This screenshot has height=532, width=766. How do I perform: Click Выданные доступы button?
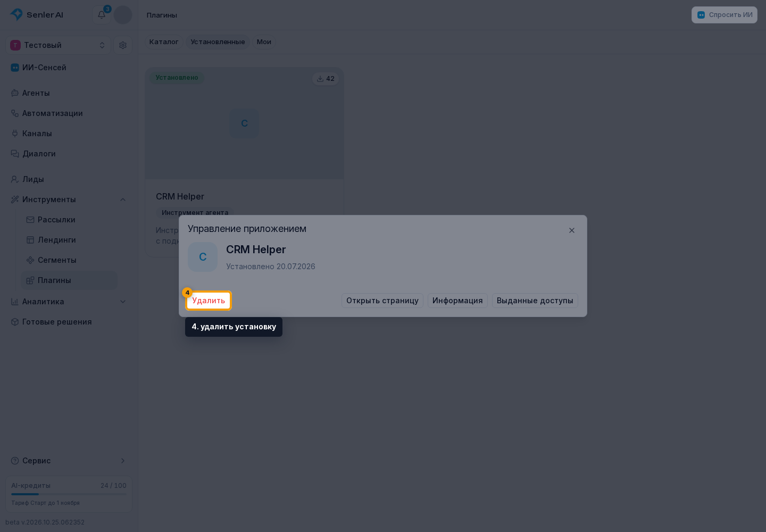535,301
